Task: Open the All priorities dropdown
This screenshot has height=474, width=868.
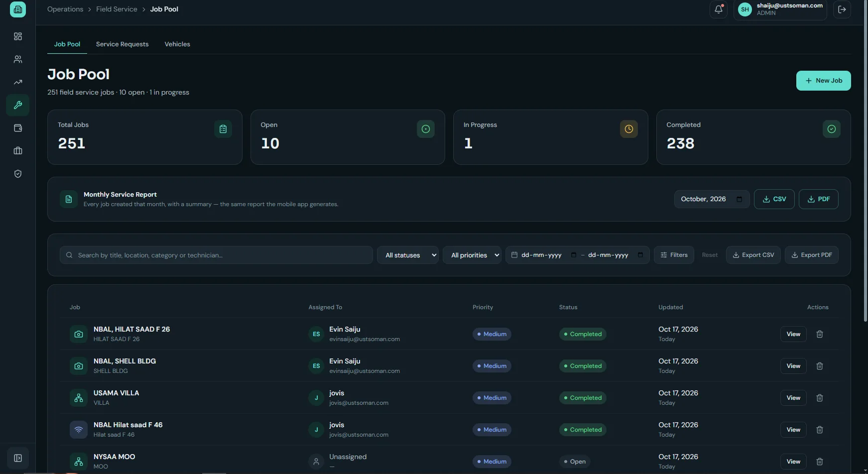Action: point(472,255)
